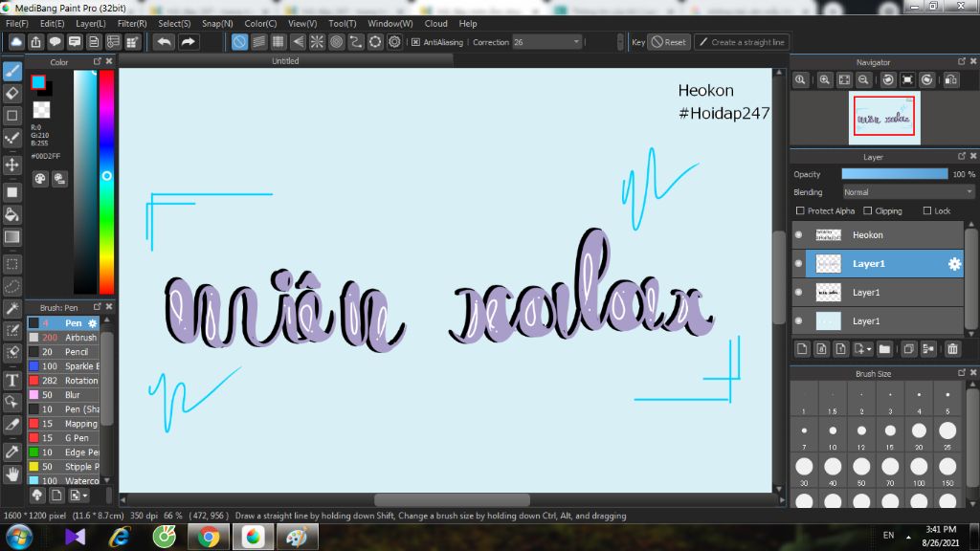This screenshot has width=980, height=551.
Task: Click the Reset button
Action: (669, 42)
